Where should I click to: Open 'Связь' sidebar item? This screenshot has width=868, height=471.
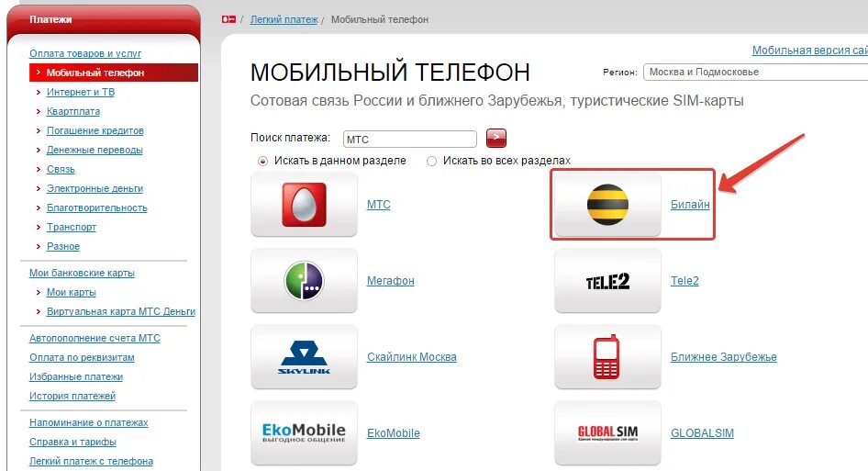pyautogui.click(x=61, y=170)
